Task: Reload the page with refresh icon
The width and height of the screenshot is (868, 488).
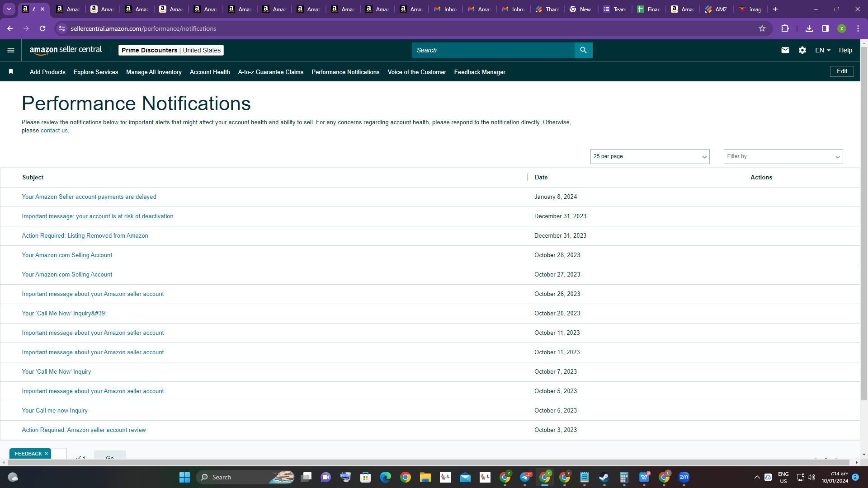Action: tap(42, 28)
